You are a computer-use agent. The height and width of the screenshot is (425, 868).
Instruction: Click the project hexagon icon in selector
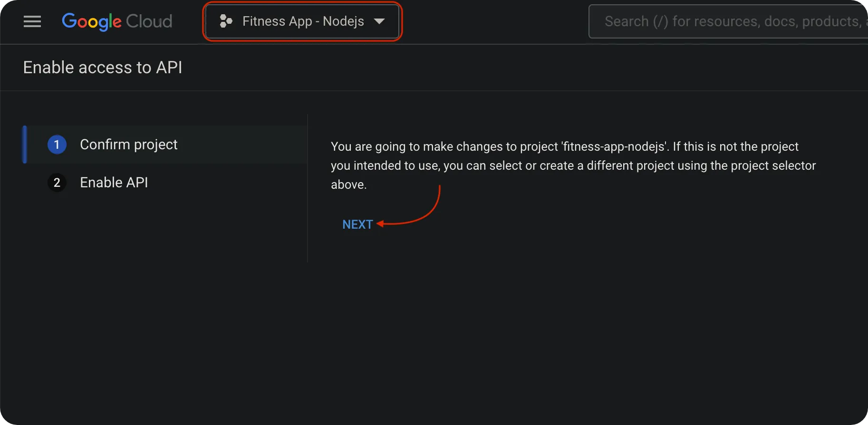[226, 21]
